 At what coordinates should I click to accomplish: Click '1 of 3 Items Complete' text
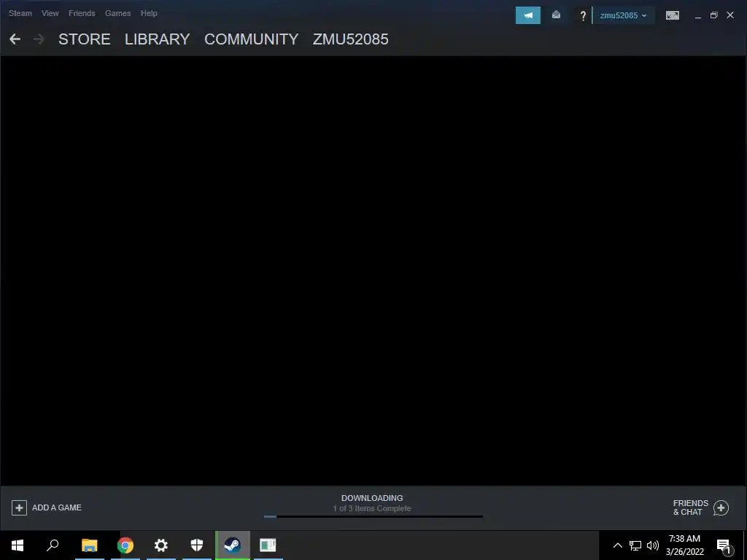[x=372, y=508]
